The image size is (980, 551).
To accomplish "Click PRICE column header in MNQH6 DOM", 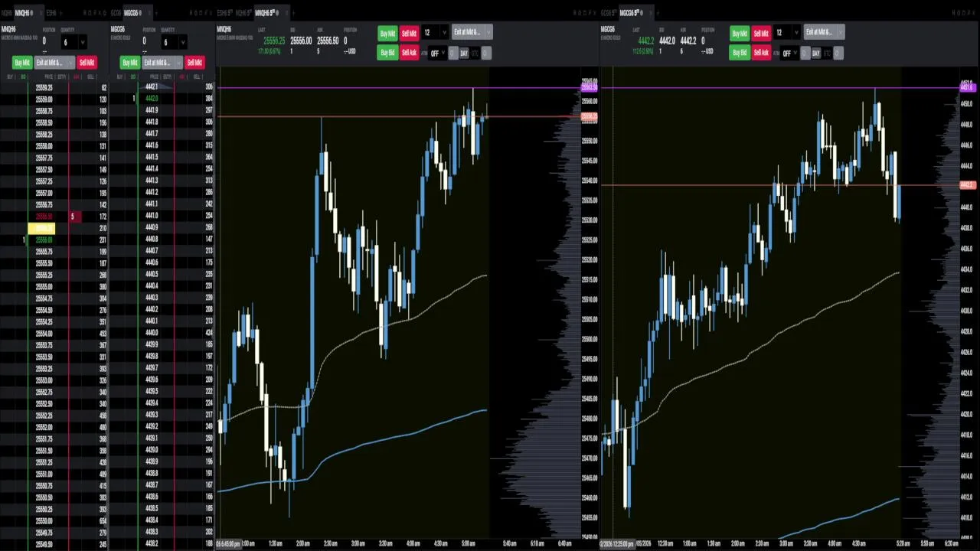I will click(x=49, y=77).
